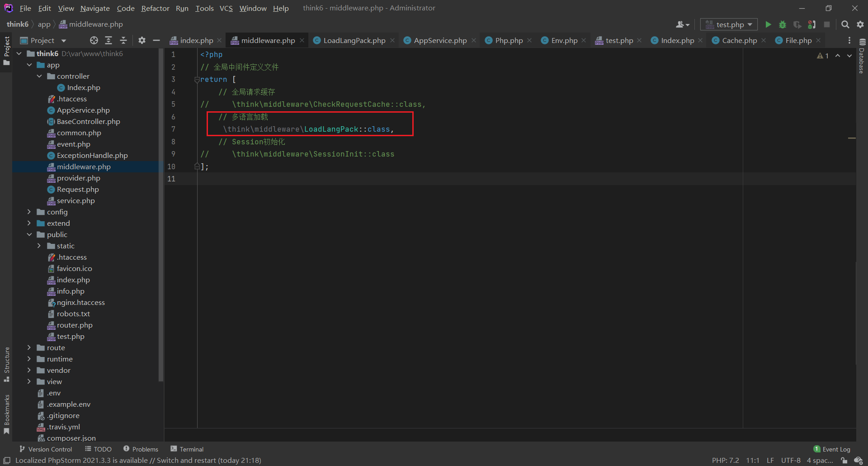This screenshot has height=466, width=868.
Task: Collapse the public folder
Action: tap(29, 234)
